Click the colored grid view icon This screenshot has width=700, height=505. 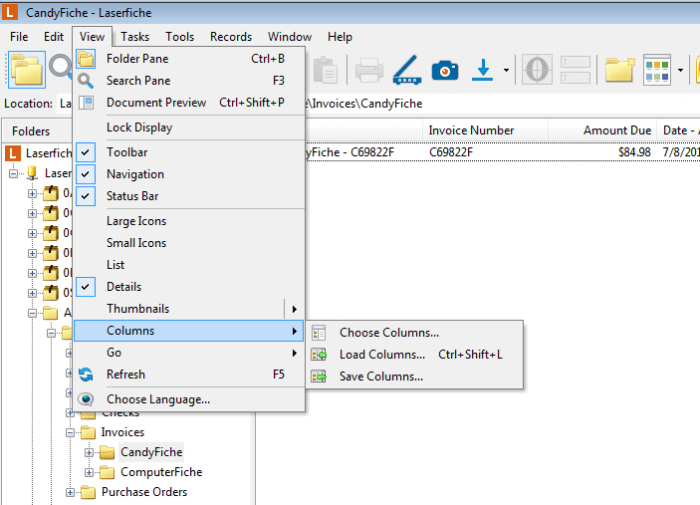657,70
